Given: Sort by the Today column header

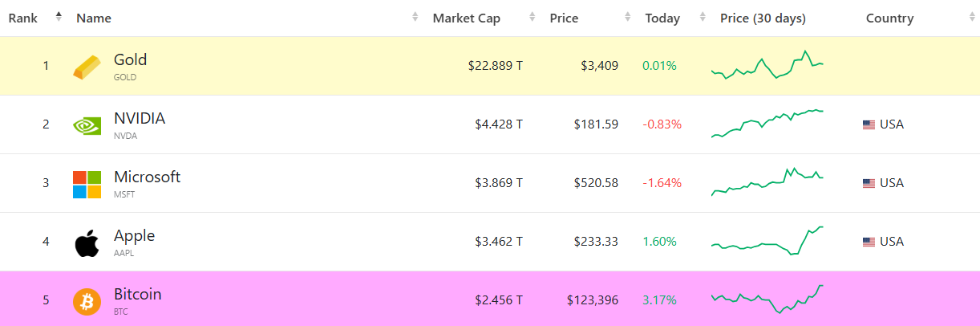Looking at the screenshot, I should click(x=662, y=18).
